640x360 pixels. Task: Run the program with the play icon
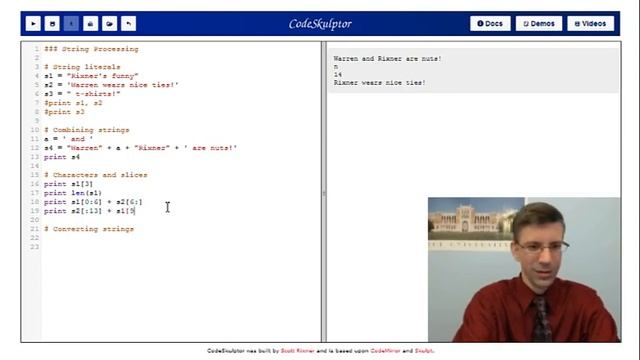pyautogui.click(x=33, y=24)
